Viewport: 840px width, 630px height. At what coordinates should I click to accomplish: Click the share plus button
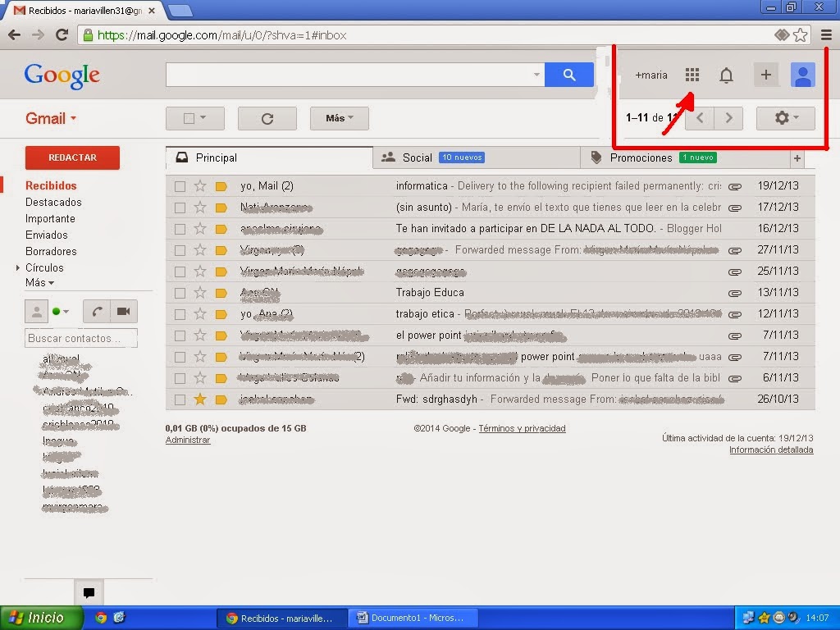point(766,75)
